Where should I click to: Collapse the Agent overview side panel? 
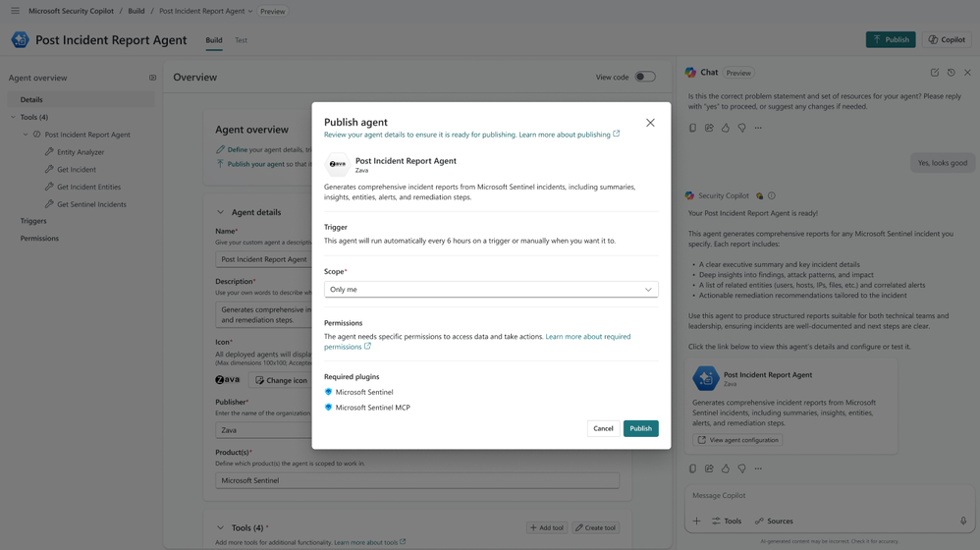click(152, 78)
